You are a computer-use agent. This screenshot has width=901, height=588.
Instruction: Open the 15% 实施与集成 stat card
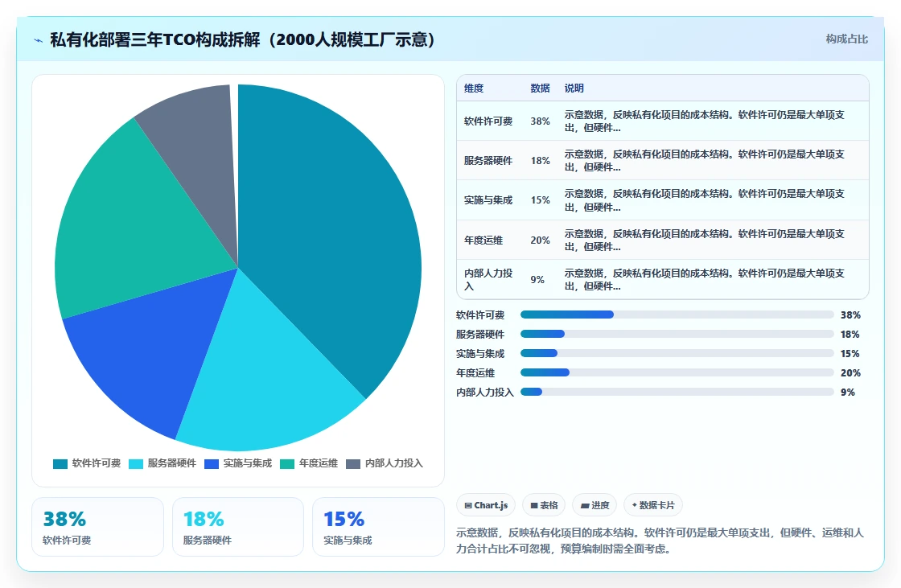click(x=378, y=527)
